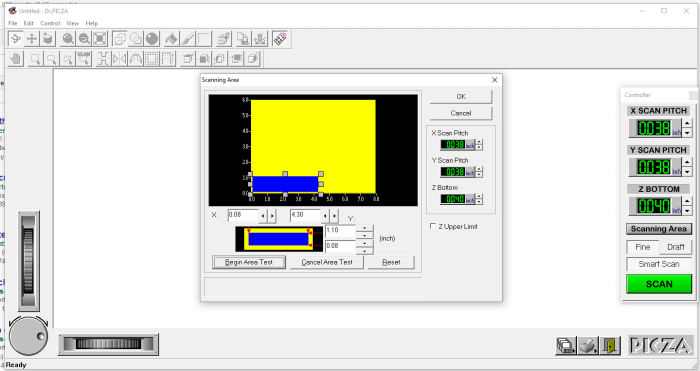Select the brush tool icon
Screen dimensions: 700x371
coord(188,39)
